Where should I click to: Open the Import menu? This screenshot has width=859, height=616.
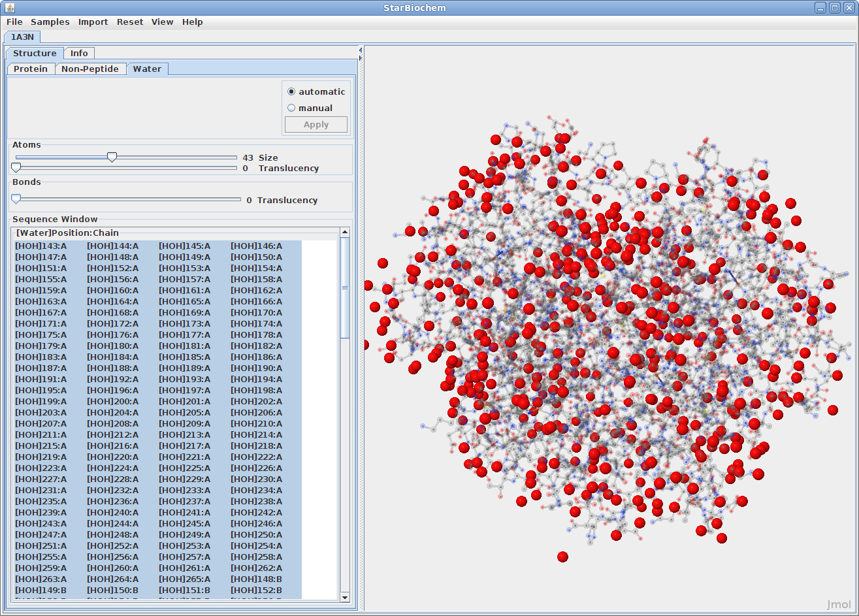click(x=93, y=22)
